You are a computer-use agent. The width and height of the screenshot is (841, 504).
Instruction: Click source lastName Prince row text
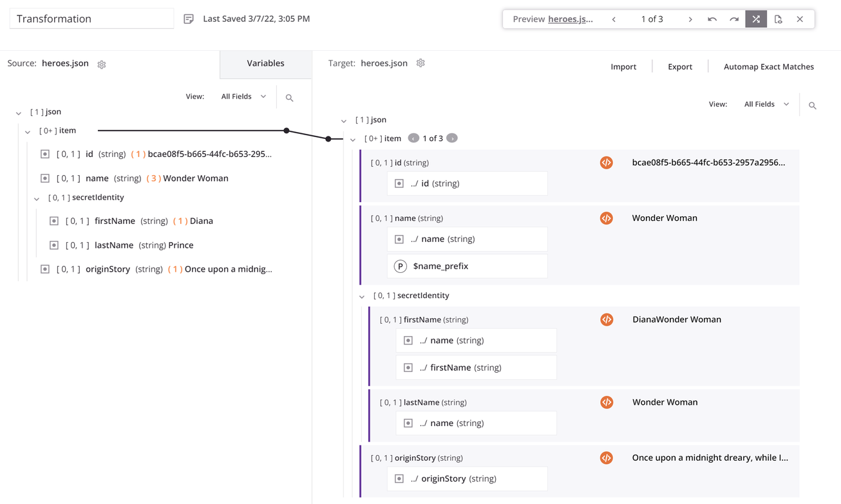[x=129, y=245]
